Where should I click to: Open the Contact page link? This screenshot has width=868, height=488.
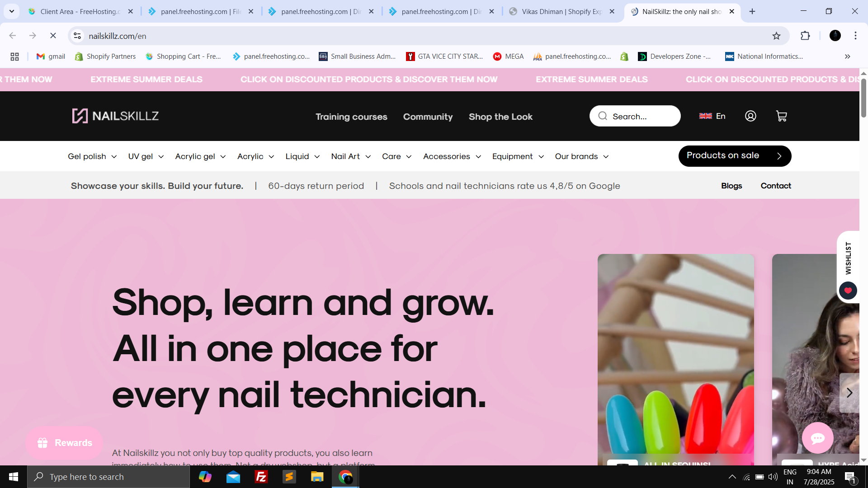[x=775, y=186]
